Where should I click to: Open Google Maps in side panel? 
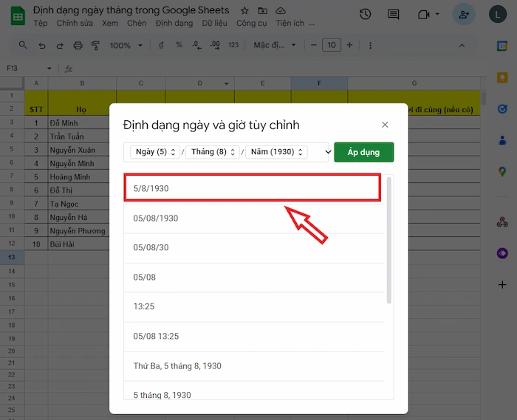click(502, 171)
